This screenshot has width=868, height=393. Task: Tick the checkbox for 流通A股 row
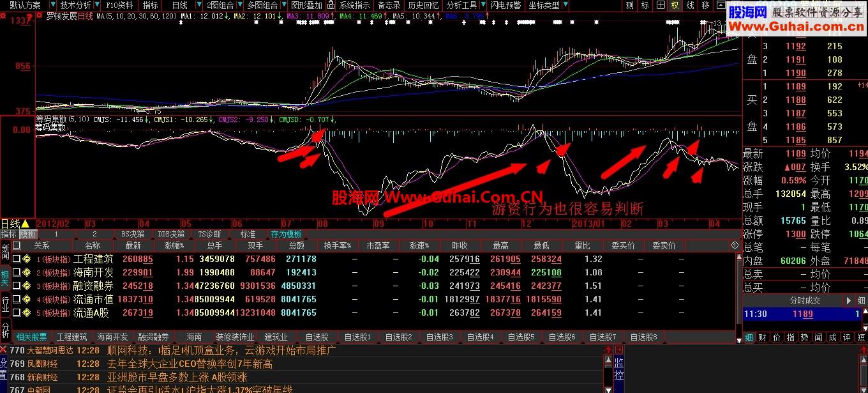tap(17, 312)
